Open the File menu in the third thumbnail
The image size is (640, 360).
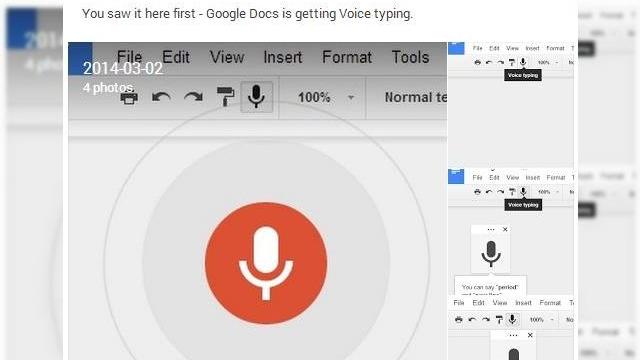point(459,303)
